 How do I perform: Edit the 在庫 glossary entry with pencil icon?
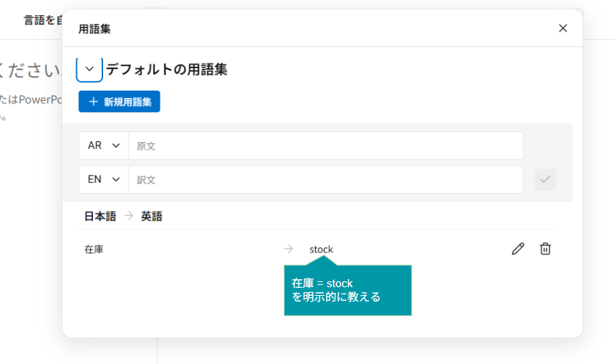click(518, 249)
